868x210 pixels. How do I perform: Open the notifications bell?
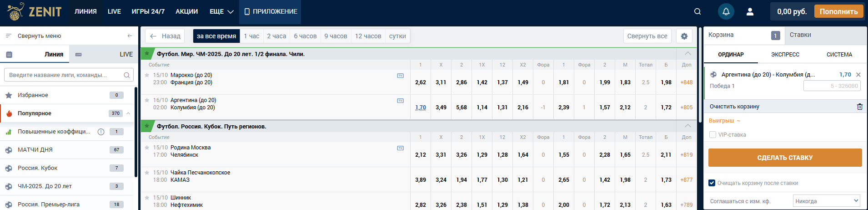pyautogui.click(x=726, y=11)
